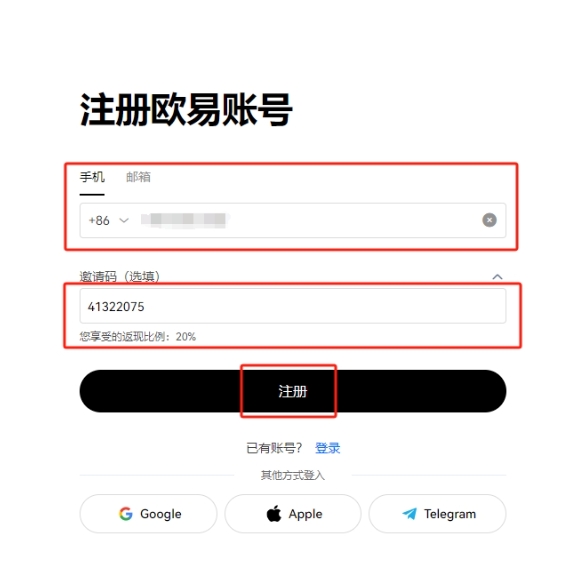Open the 登录 login link

327,448
